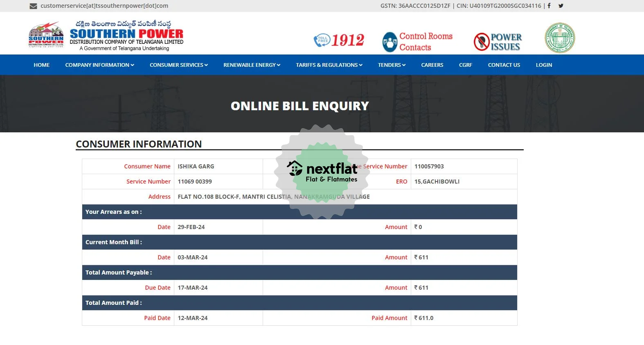This screenshot has height=345, width=644.
Task: Click the toll free 1912 icon
Action: [339, 40]
